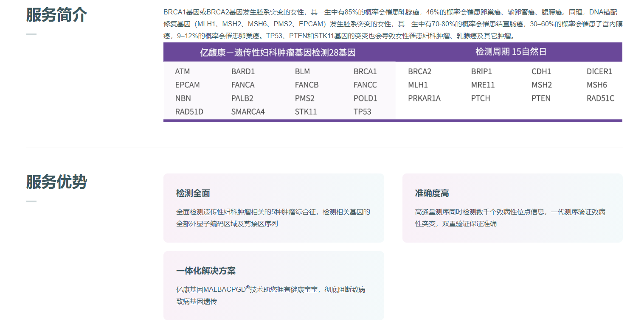
Task: Click the 全面检测遗传性妇科肿瘤 description text
Action: pyautogui.click(x=273, y=218)
